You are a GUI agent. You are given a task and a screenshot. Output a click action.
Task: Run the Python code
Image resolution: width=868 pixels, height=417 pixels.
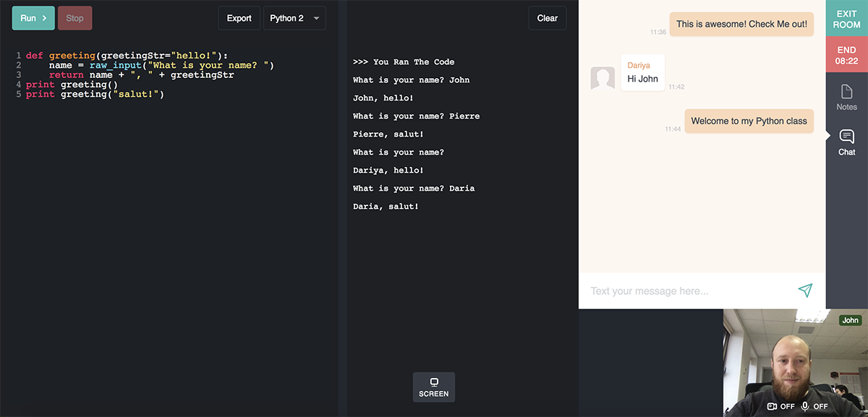[x=33, y=18]
